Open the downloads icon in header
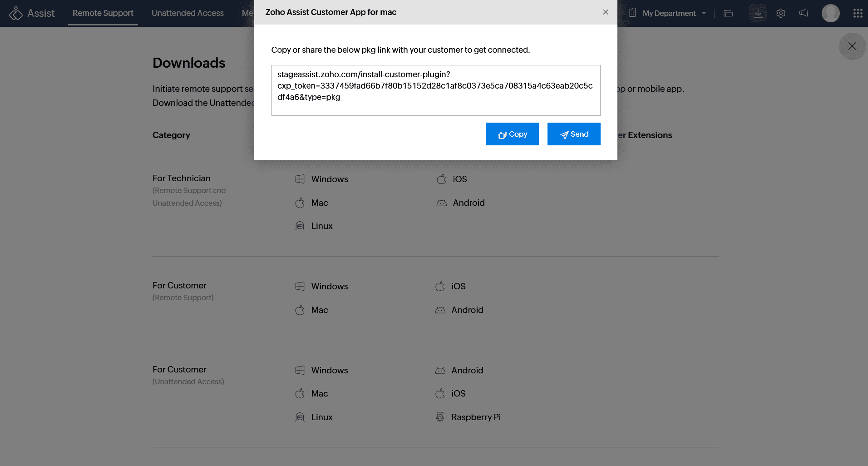Viewport: 868px width, 466px height. pos(758,13)
